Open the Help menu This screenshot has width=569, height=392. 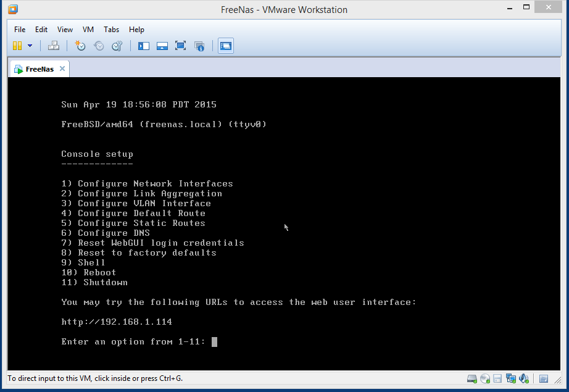(136, 30)
